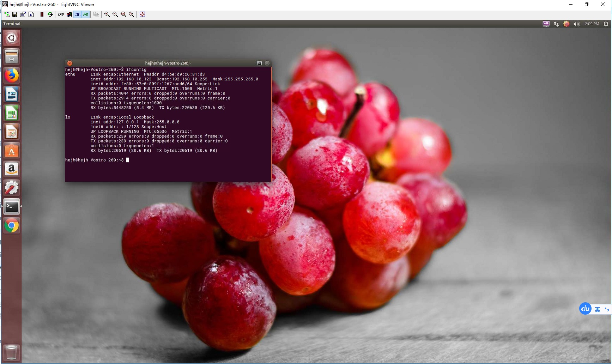This screenshot has height=364, width=612.
Task: Launch Google Chrome from the launcher
Action: click(x=11, y=226)
